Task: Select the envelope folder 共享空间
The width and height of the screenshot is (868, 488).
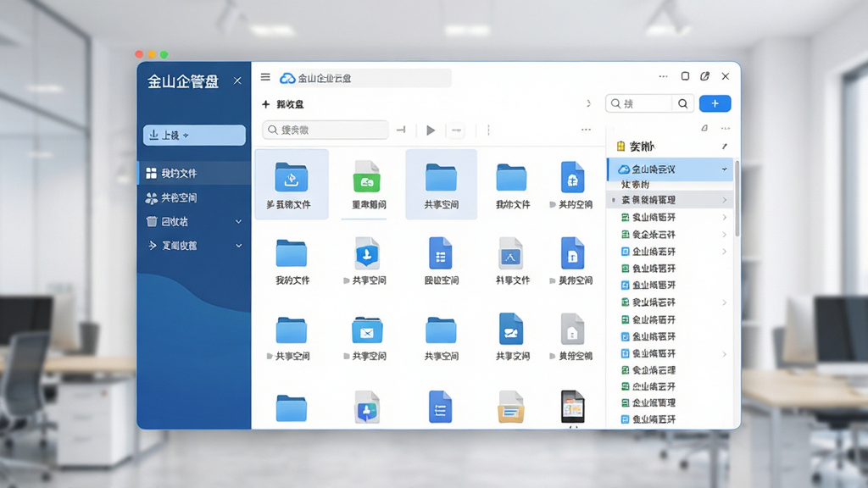Action: click(366, 336)
